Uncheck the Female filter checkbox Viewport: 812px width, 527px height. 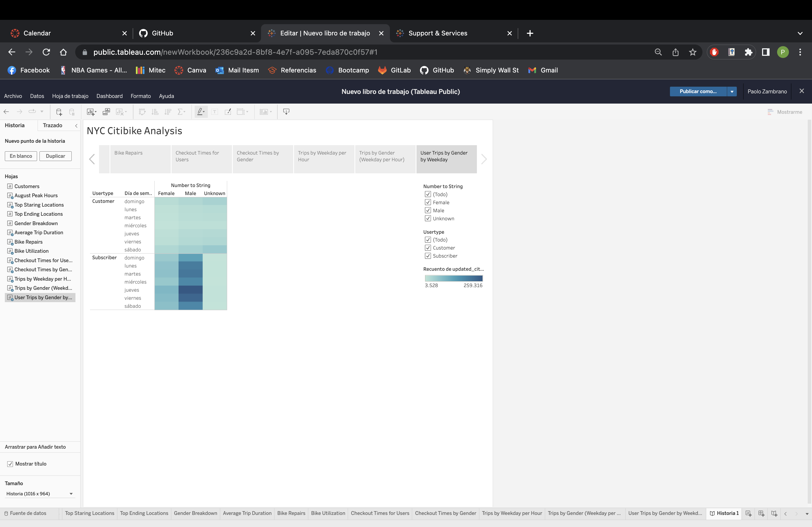pyautogui.click(x=428, y=203)
